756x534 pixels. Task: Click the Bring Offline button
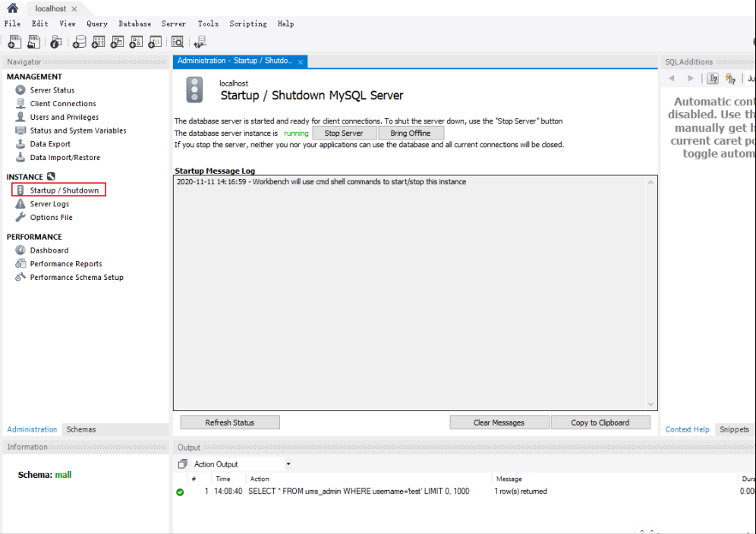(x=411, y=133)
